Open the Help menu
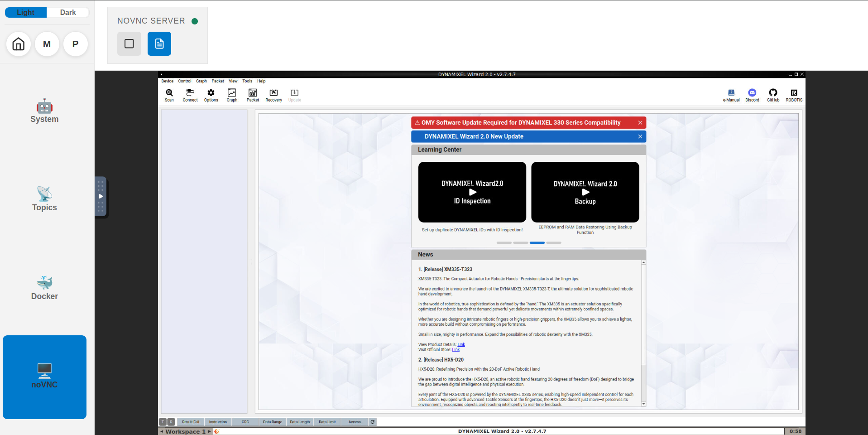Screen dimensions: 868x435 261,81
